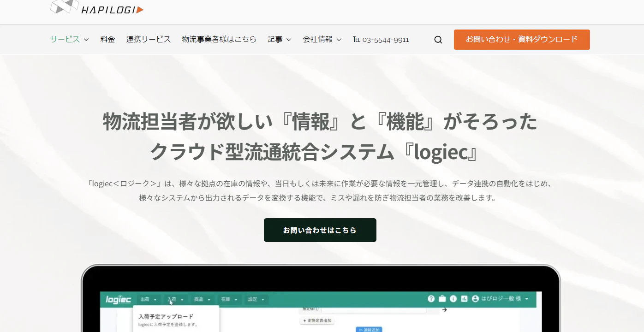Screen dimensions: 644x332
Task: Open the site search magnifier icon
Action: click(x=438, y=40)
